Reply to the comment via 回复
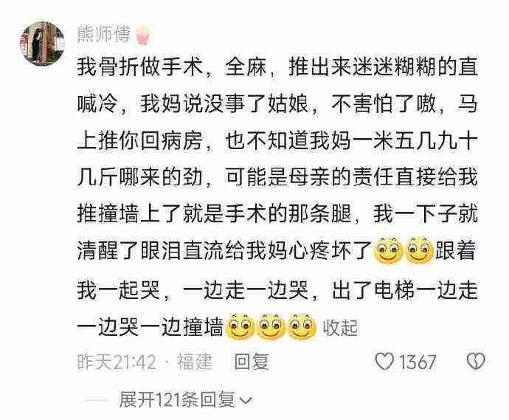This screenshot has height=420, width=509. click(252, 362)
